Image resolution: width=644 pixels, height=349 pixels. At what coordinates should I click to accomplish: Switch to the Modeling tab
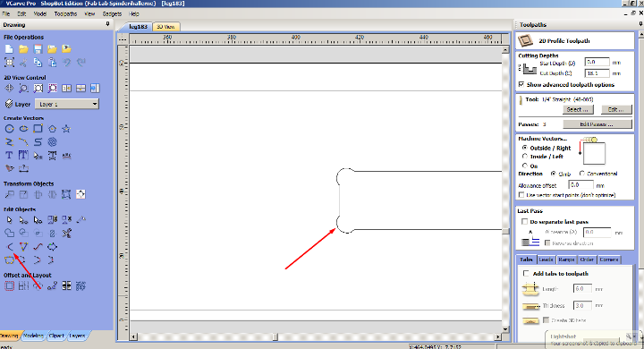33,336
